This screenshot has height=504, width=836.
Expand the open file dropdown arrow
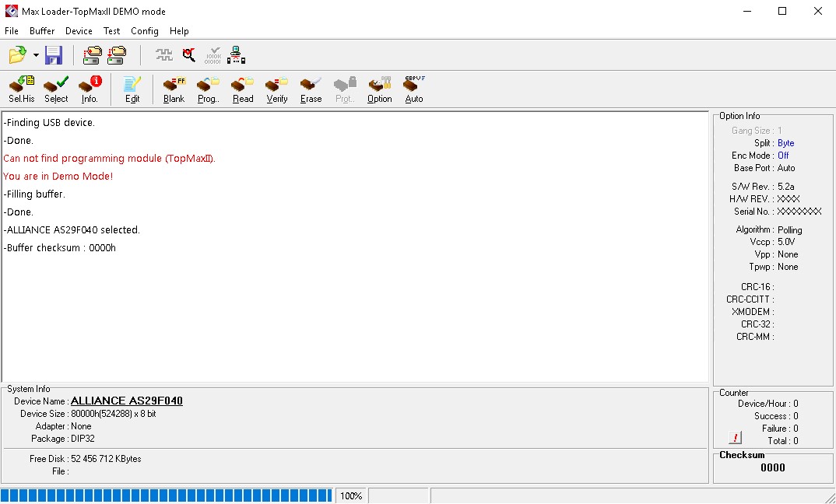click(36, 55)
